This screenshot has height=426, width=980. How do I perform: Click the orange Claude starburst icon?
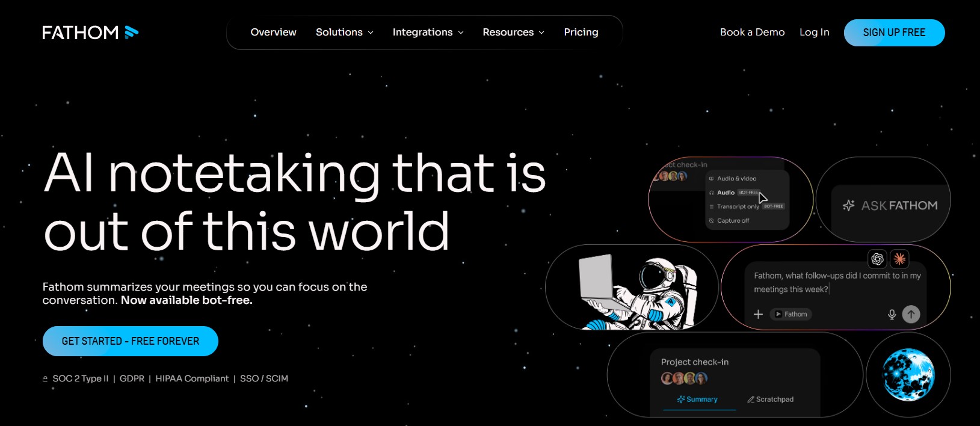899,259
